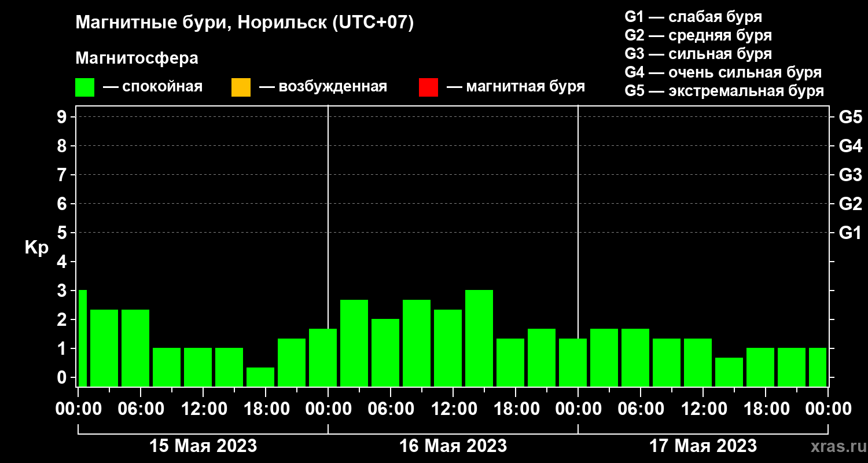
Task: Click the 'G3 — сильная буря' legend line
Action: click(698, 54)
